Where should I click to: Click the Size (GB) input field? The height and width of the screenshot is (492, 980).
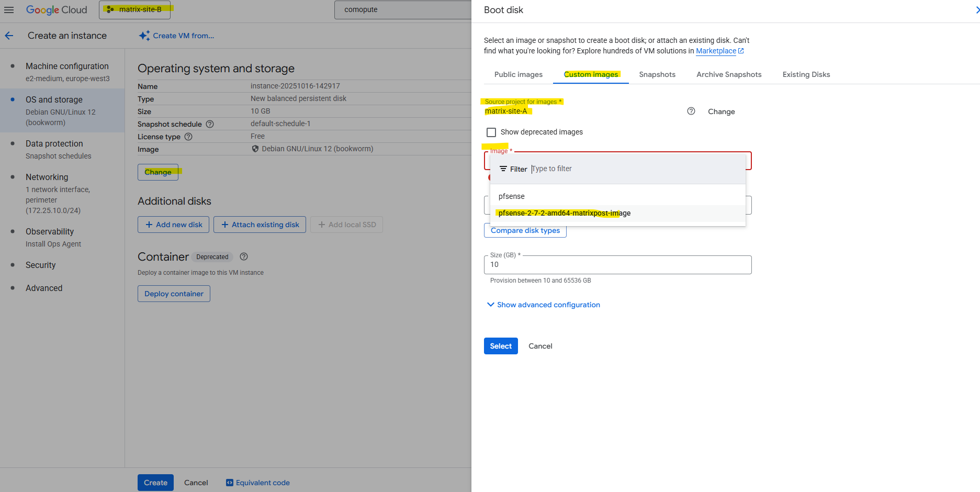tap(617, 265)
